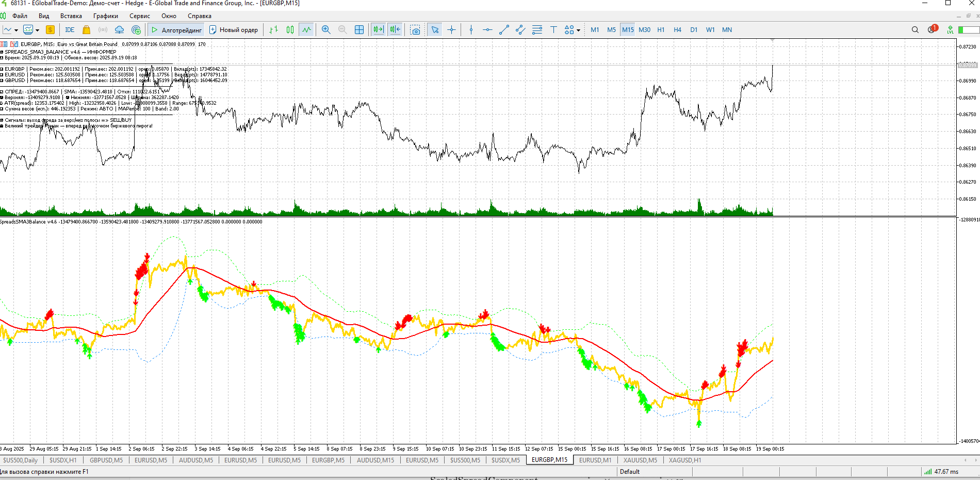Viewport: 980px width, 480px height.
Task: Click the green LVL icon
Action: (950, 30)
